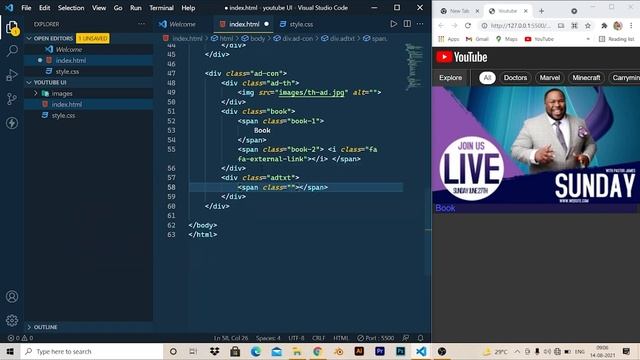Viewport: 640px width, 360px height.
Task: Select the Doctors filter chip
Action: pos(515,78)
